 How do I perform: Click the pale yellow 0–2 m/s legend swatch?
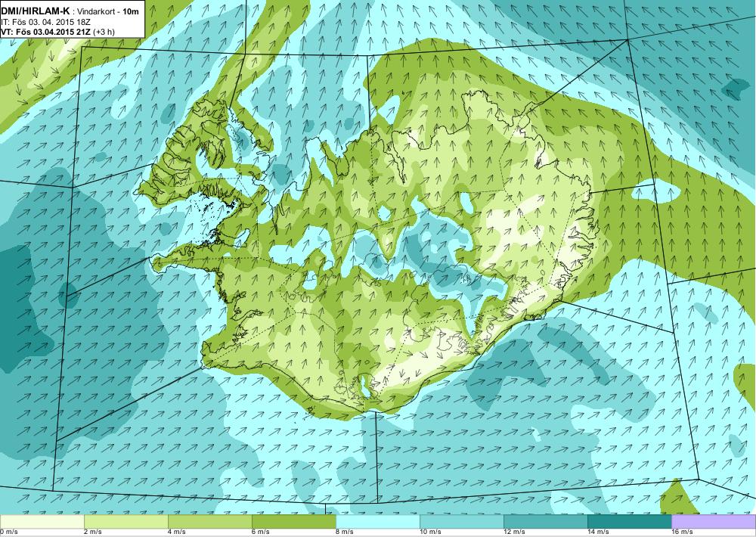click(42, 522)
